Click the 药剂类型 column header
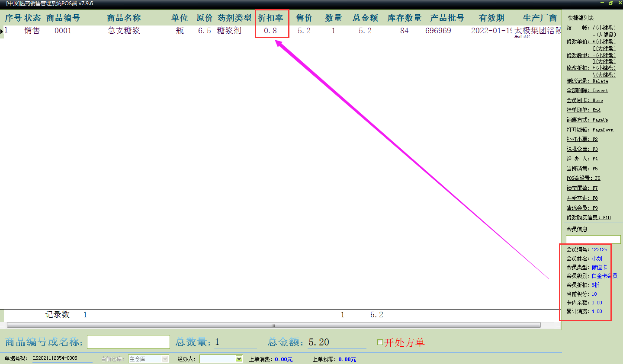Viewport: 623px width, 364px height. click(234, 18)
